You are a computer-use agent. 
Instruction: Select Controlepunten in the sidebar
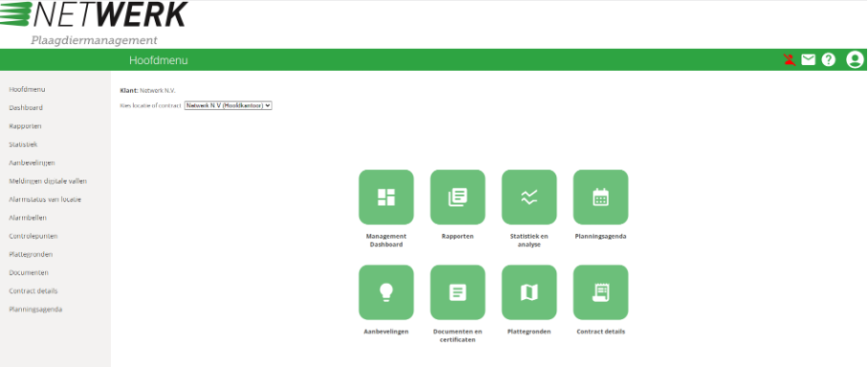(33, 236)
